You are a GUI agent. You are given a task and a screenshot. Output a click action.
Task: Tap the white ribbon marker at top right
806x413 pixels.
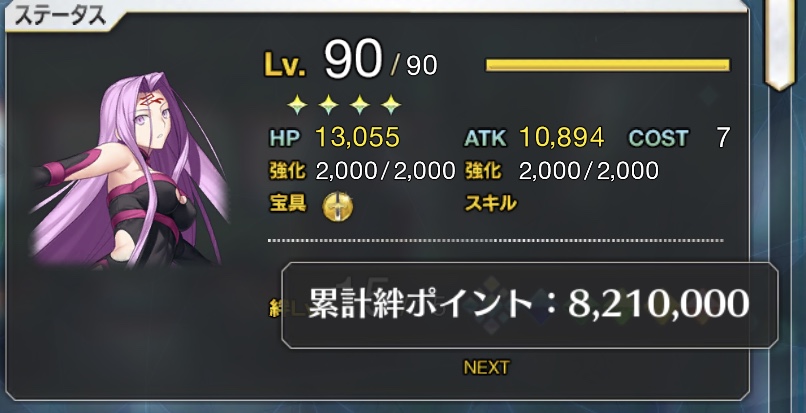click(780, 44)
